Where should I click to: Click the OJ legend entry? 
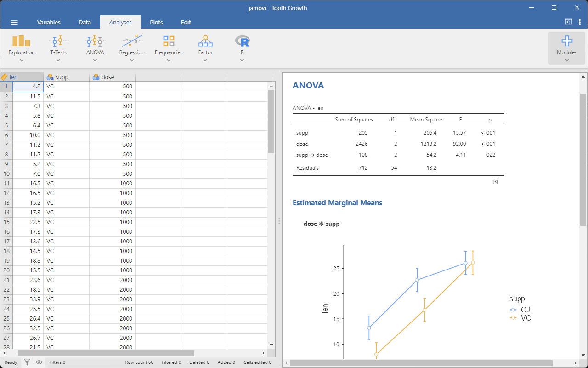520,310
